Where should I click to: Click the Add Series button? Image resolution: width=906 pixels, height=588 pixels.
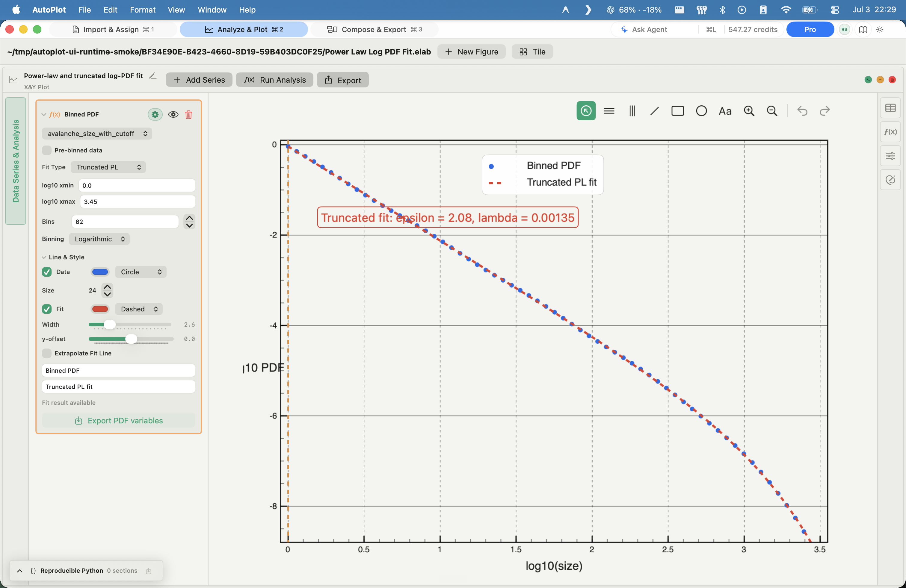pos(199,80)
